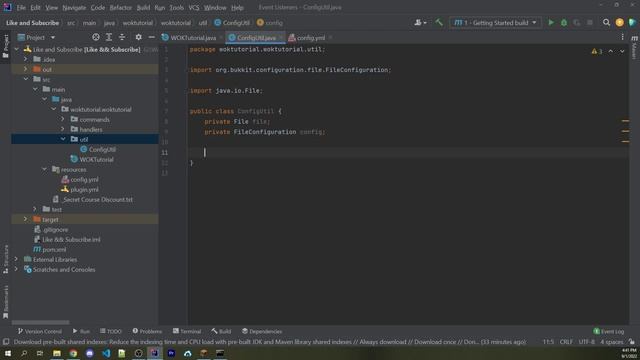The width and height of the screenshot is (640, 360).
Task: Open the File menu
Action: (x=21, y=7)
